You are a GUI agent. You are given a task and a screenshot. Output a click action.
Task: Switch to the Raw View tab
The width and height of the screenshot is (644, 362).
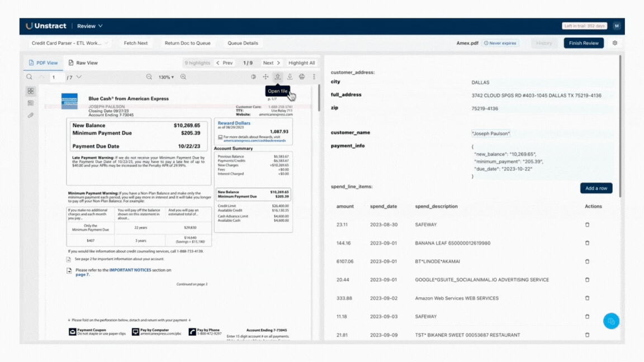(x=83, y=63)
